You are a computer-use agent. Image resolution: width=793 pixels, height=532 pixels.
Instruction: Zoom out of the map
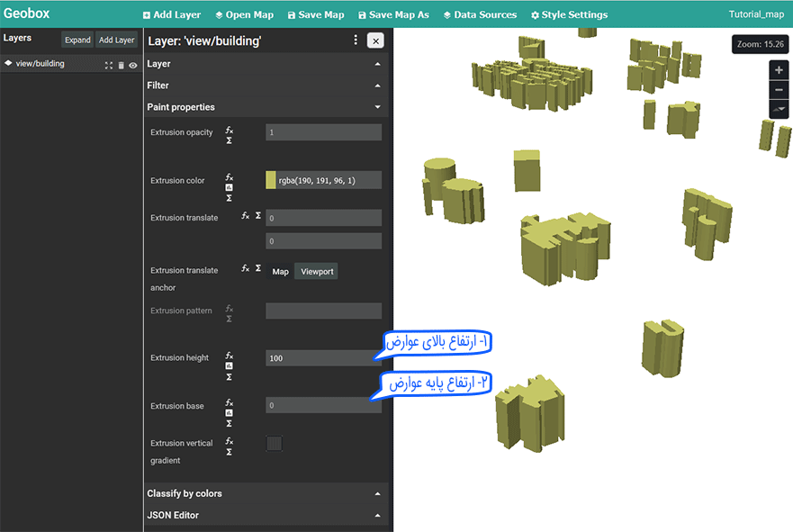[x=779, y=90]
